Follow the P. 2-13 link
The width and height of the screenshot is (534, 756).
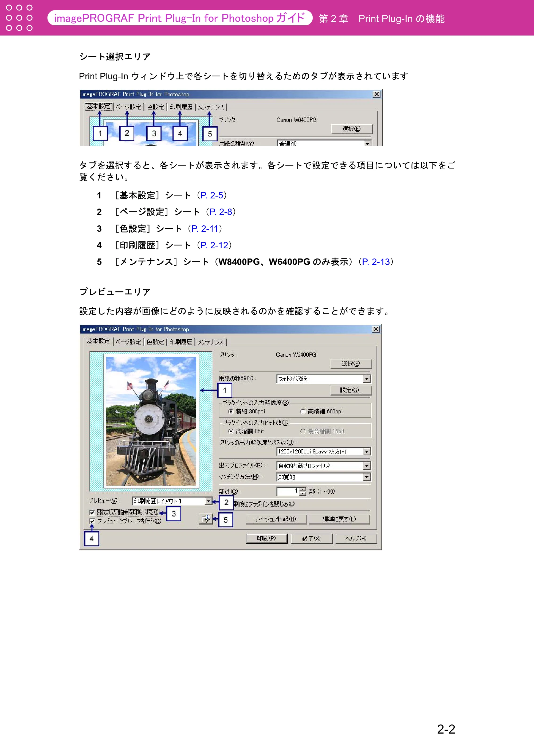(376, 262)
